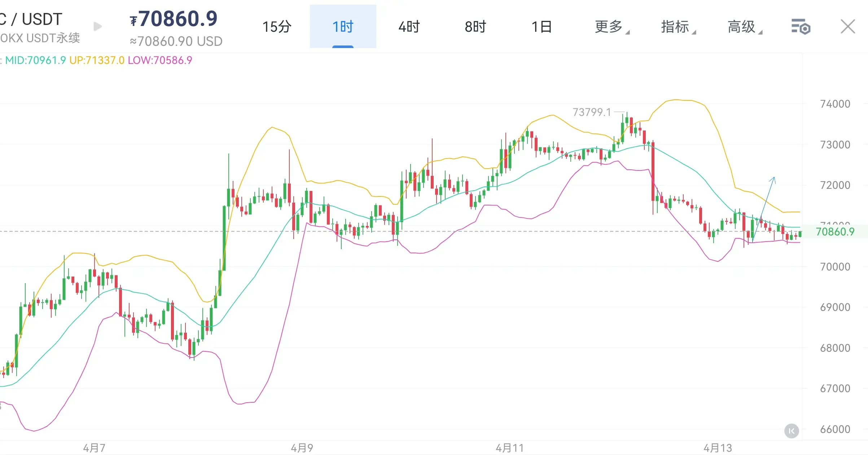This screenshot has height=455, width=868.
Task: Click the 73799.1 high price marker
Action: [x=592, y=112]
